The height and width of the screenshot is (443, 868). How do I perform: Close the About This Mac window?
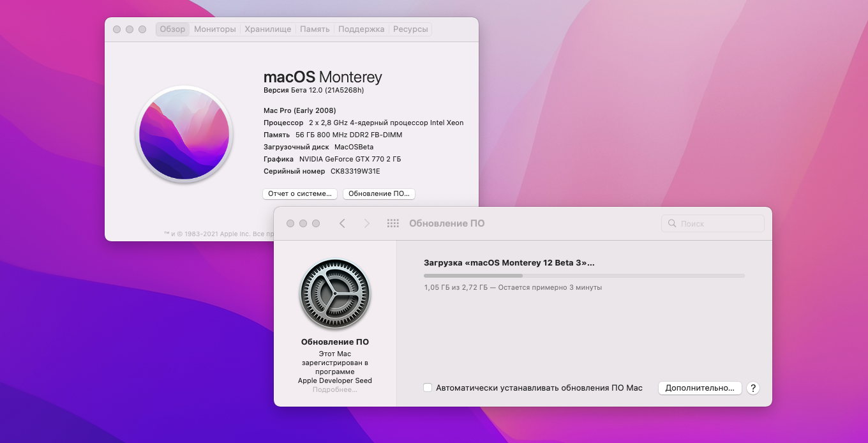click(117, 29)
